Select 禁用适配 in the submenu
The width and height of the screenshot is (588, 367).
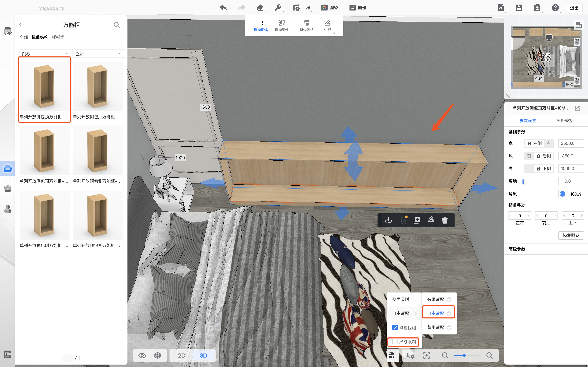[435, 327]
